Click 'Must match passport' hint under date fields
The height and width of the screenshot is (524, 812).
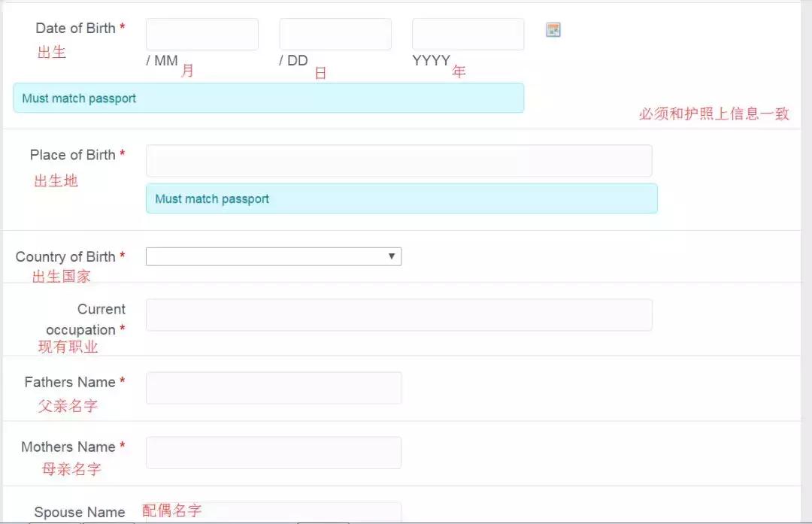[268, 98]
